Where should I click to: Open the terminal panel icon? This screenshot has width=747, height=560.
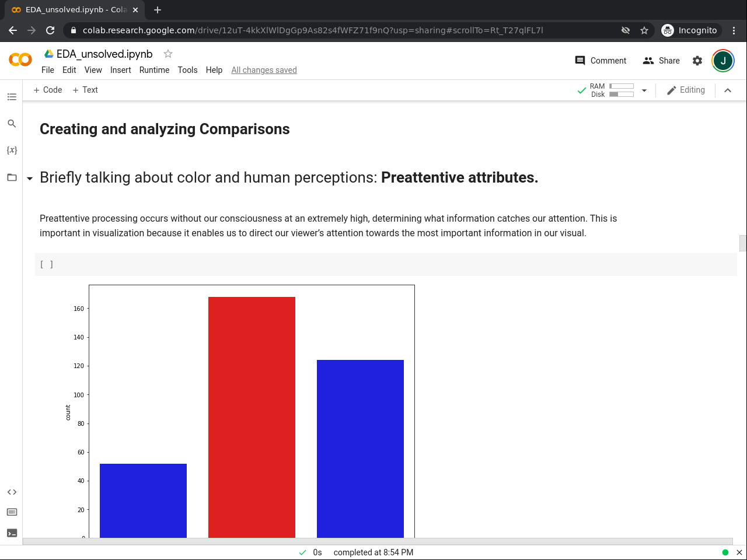[12, 533]
